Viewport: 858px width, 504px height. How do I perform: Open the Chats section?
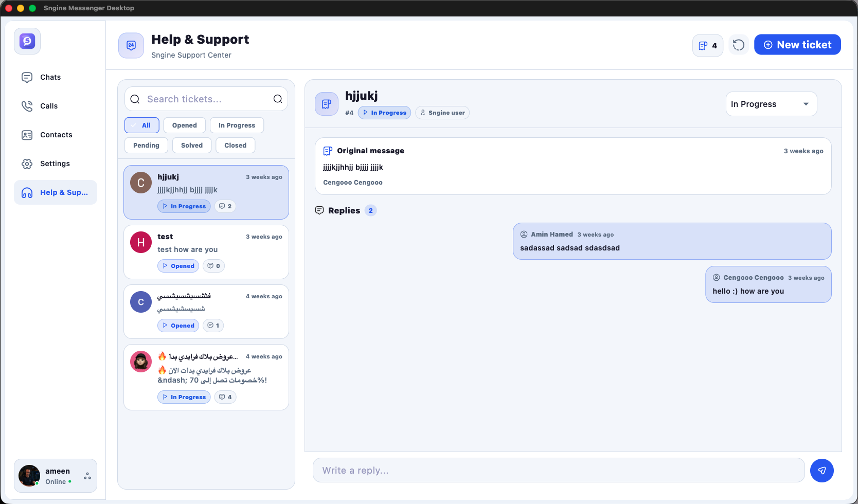[x=55, y=77]
